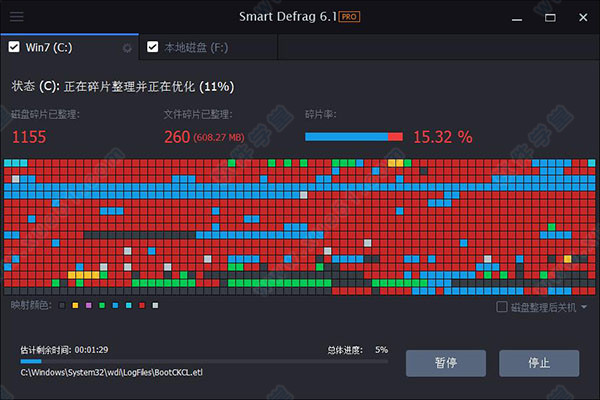Screen dimensions: 600x400
Task: Click the 总体进度 5% text
Action: pos(358,350)
